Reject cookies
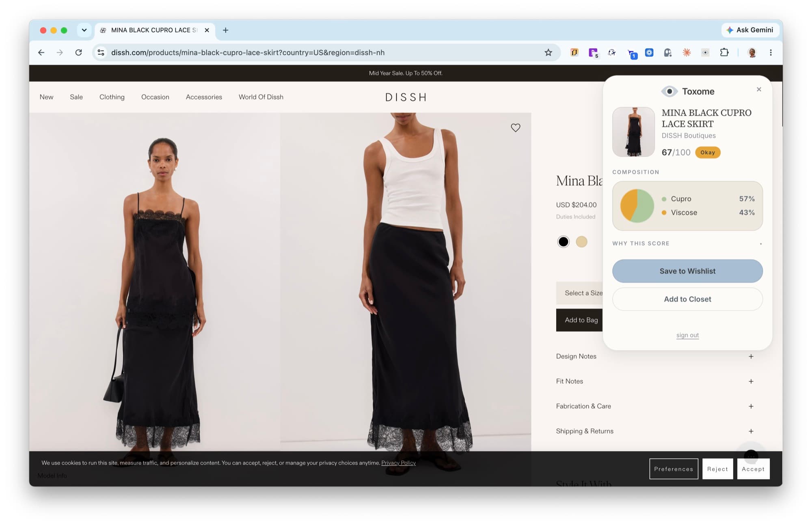 coord(717,469)
